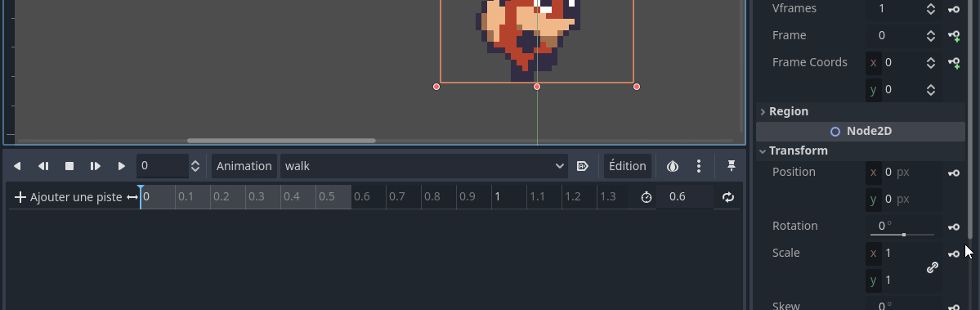The height and width of the screenshot is (310, 980).
Task: Open the walk animation dropdown
Action: (x=423, y=166)
